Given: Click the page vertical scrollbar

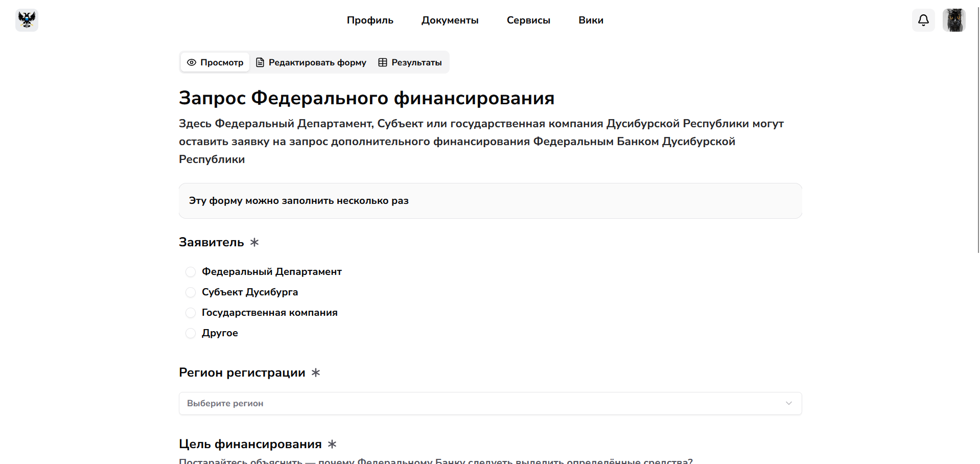Looking at the screenshot, I should click(978, 128).
